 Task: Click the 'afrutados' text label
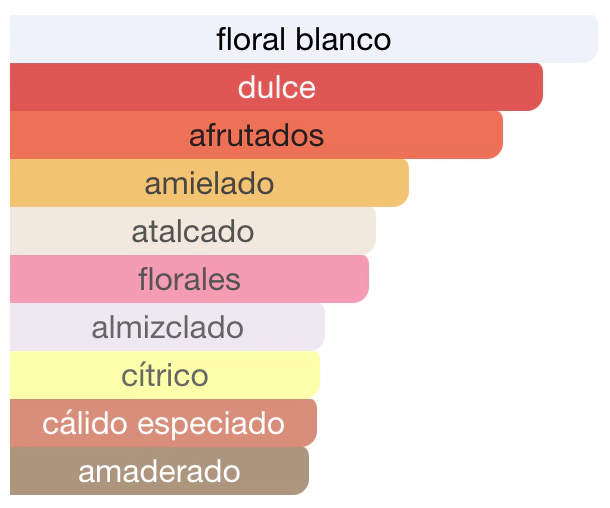pos(256,135)
